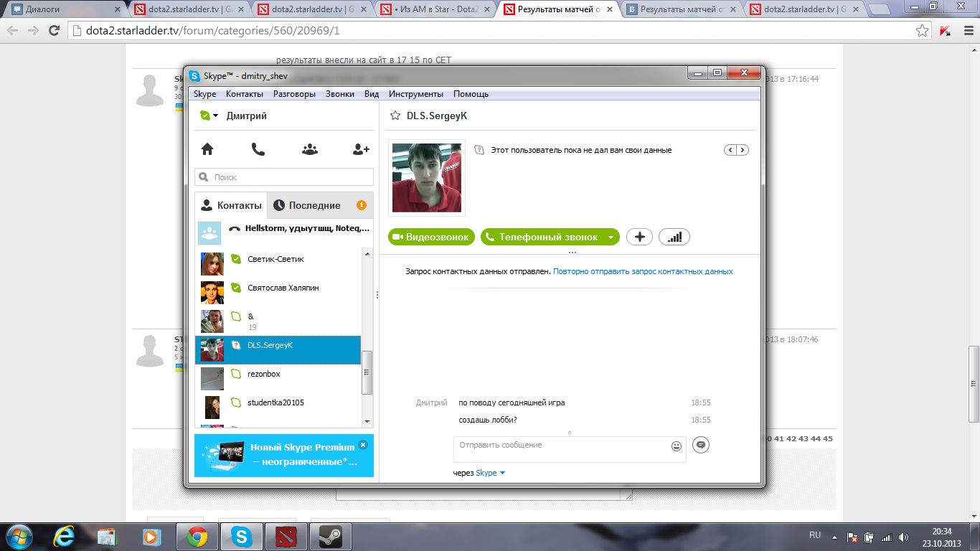Click the Windows Media Player taskbar icon
The image size is (980, 551).
[152, 537]
